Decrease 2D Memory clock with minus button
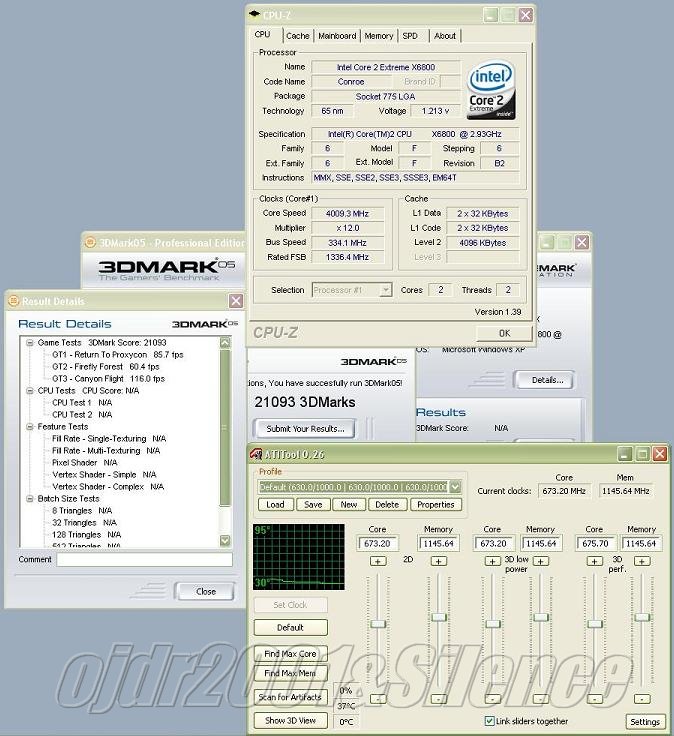 (438, 699)
